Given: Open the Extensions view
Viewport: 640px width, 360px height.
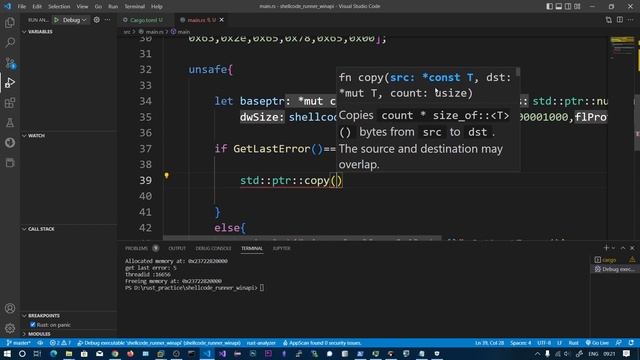Looking at the screenshot, I should pyautogui.click(x=10, y=103).
